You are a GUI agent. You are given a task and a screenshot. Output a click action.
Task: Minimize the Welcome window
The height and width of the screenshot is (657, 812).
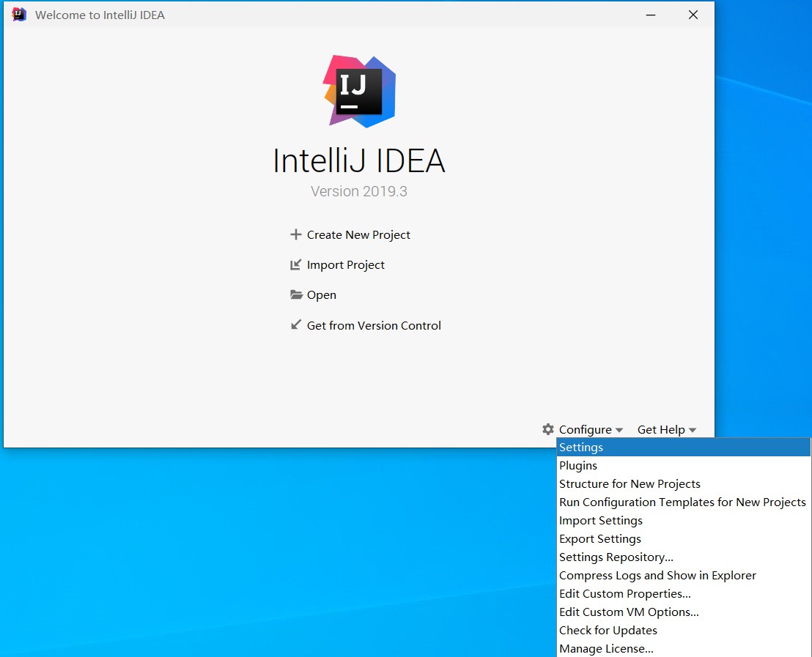pos(649,15)
